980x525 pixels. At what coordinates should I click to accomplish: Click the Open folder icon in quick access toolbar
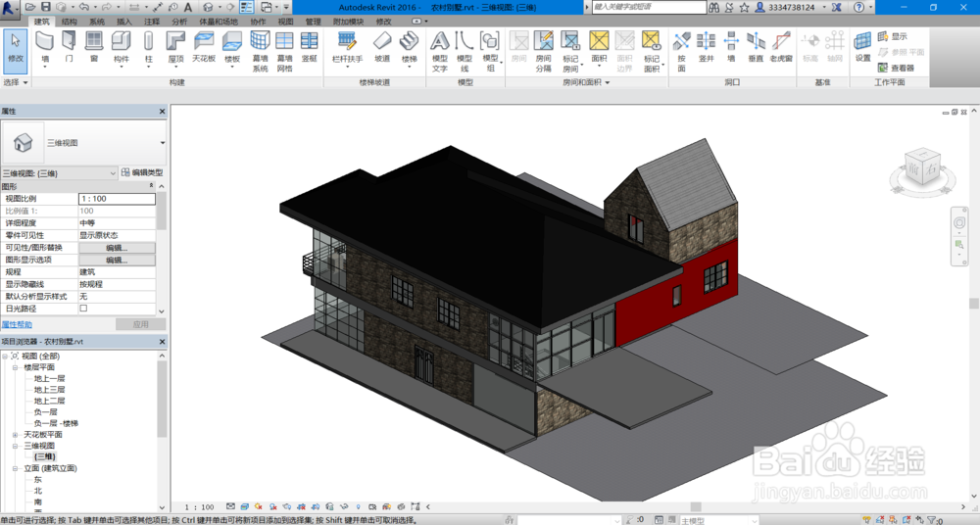click(30, 7)
